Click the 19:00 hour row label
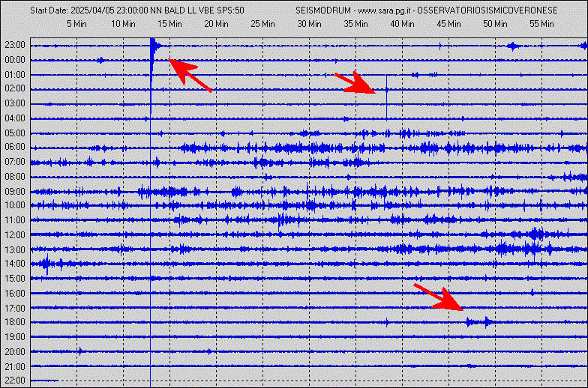The width and height of the screenshot is (588, 388). click(15, 337)
